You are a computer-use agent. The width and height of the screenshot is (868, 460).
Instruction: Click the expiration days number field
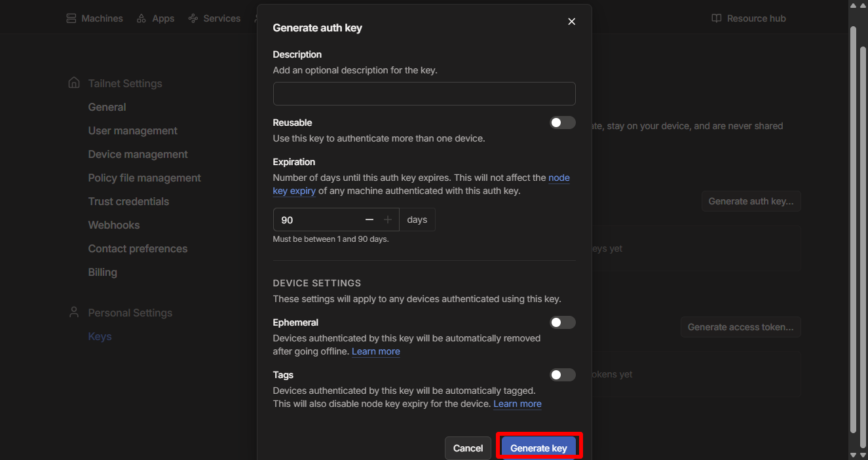pyautogui.click(x=318, y=220)
